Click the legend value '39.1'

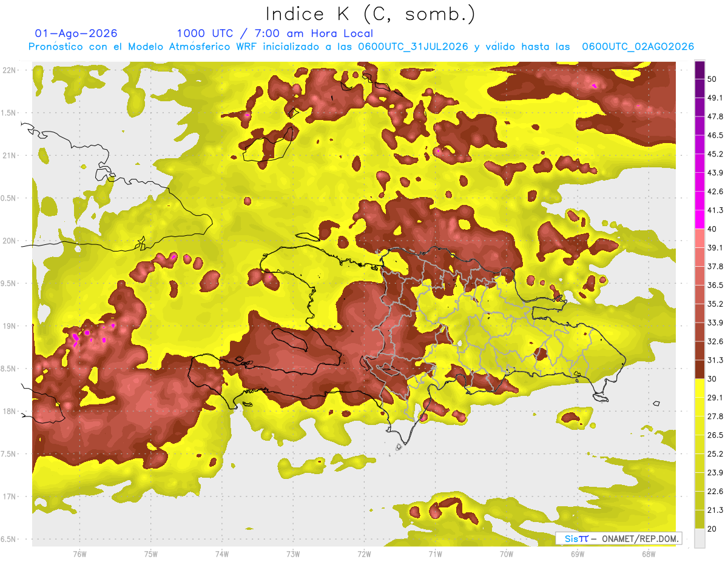pyautogui.click(x=715, y=247)
